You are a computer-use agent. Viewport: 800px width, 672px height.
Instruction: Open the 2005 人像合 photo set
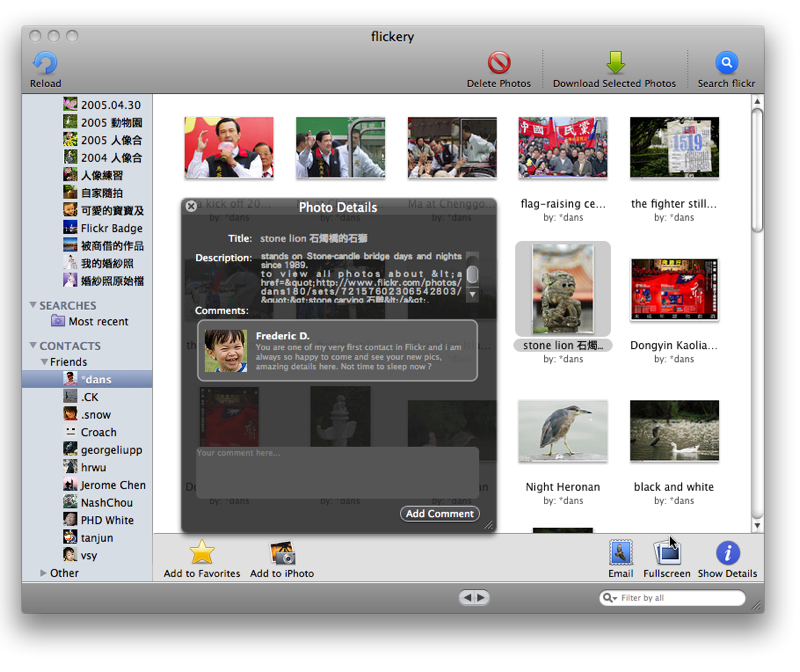click(87, 140)
